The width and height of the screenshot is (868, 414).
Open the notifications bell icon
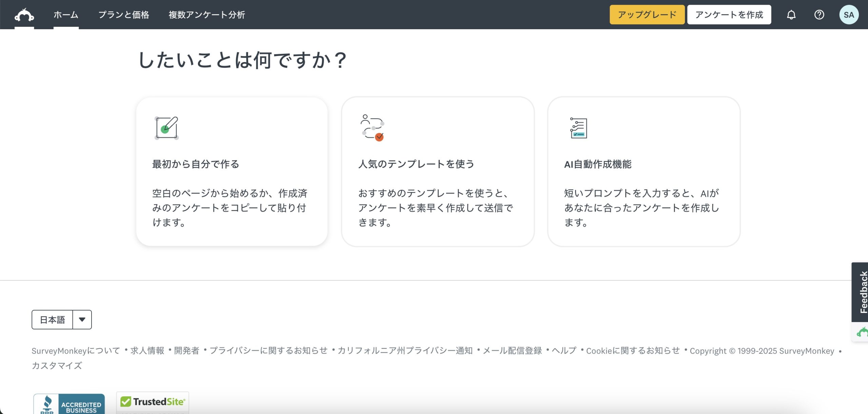pos(791,15)
